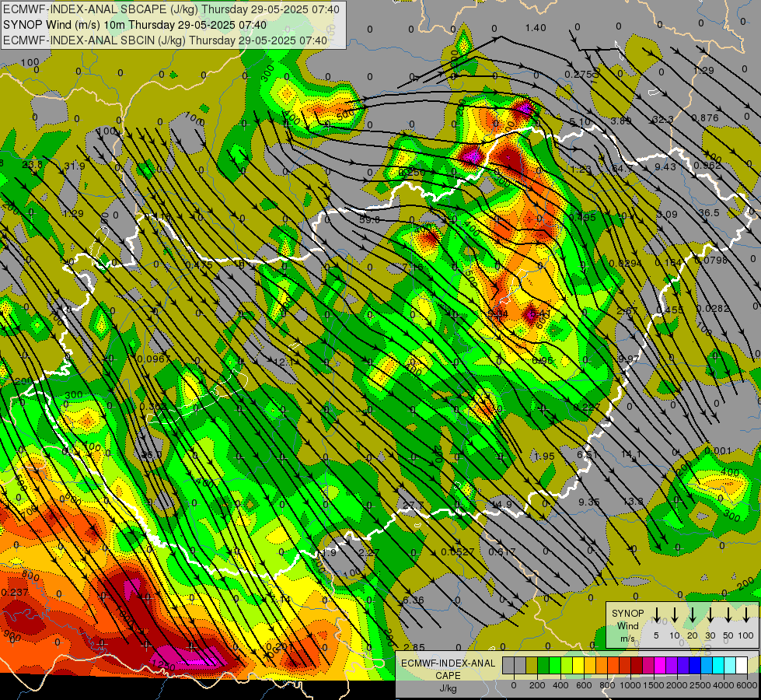761x700 pixels.
Task: Click the SBCIN title line in header
Action: (165, 40)
